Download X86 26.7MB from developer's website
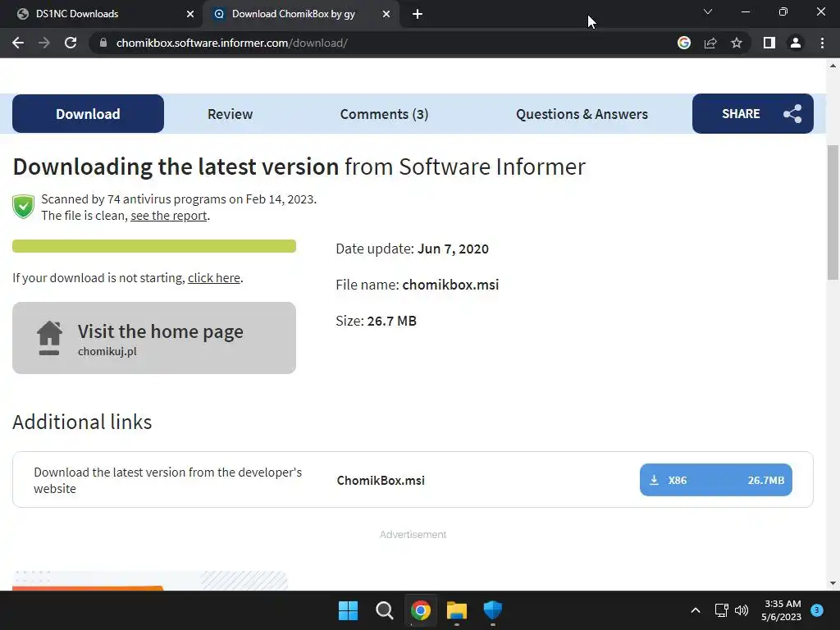This screenshot has height=630, width=840. click(x=715, y=480)
